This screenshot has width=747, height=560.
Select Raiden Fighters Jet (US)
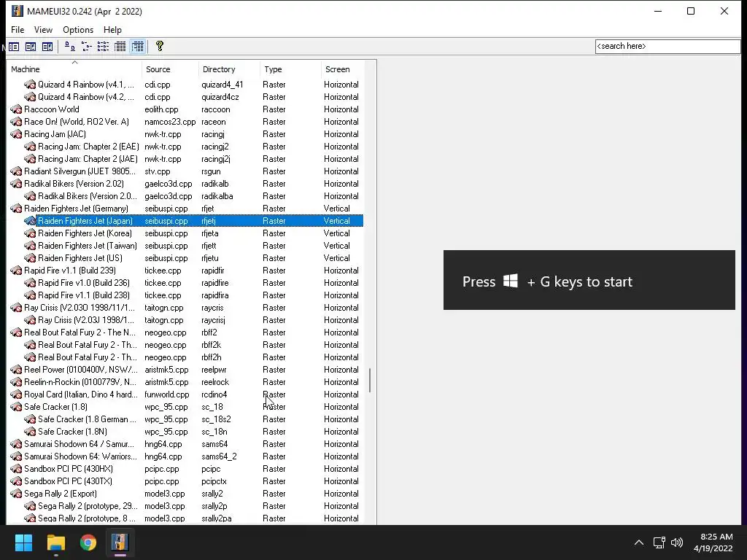pyautogui.click(x=80, y=258)
